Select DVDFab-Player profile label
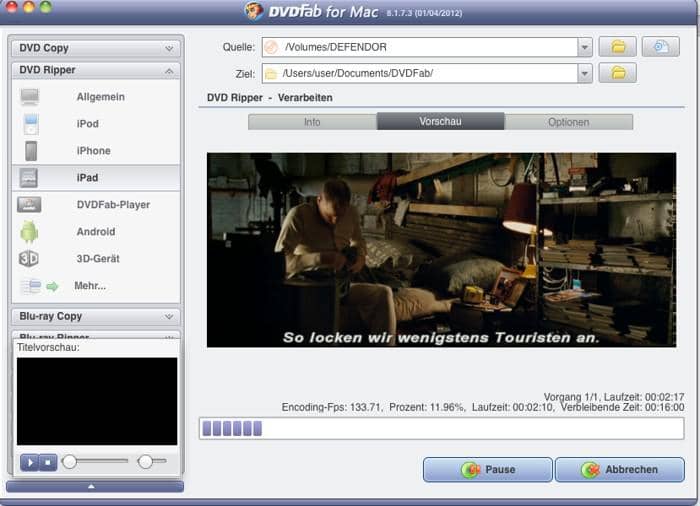 (113, 205)
